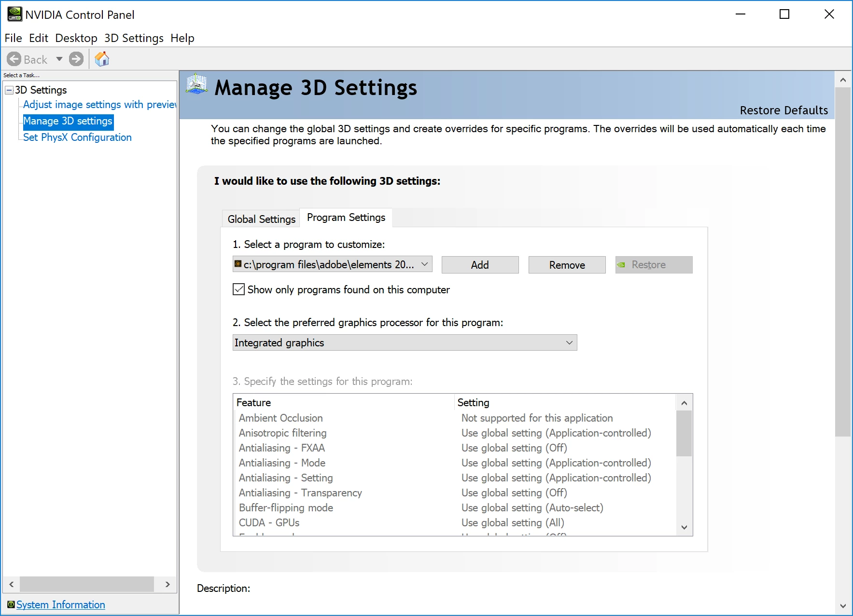Open the Desktop menu
This screenshot has width=853, height=616.
click(76, 38)
